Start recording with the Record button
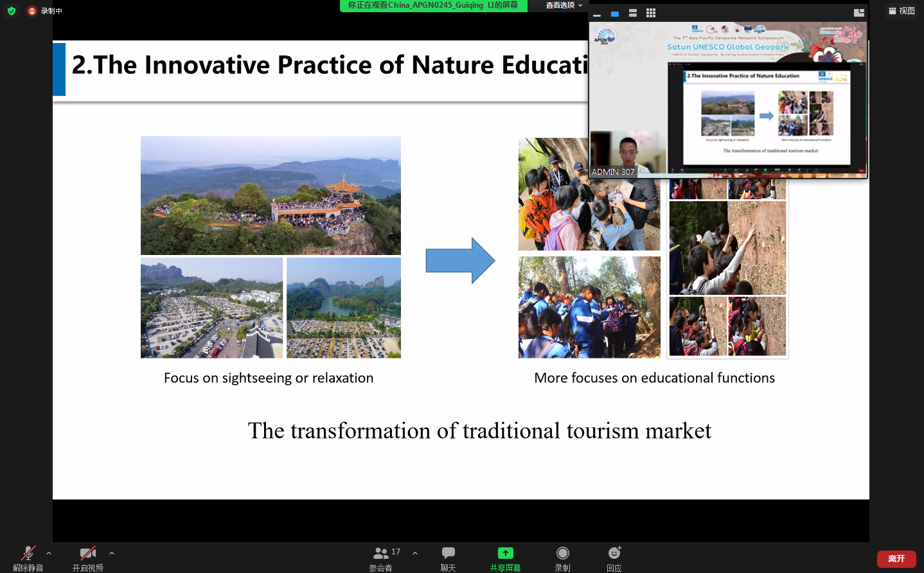Screen dimensions: 924x573 [x=563, y=558]
